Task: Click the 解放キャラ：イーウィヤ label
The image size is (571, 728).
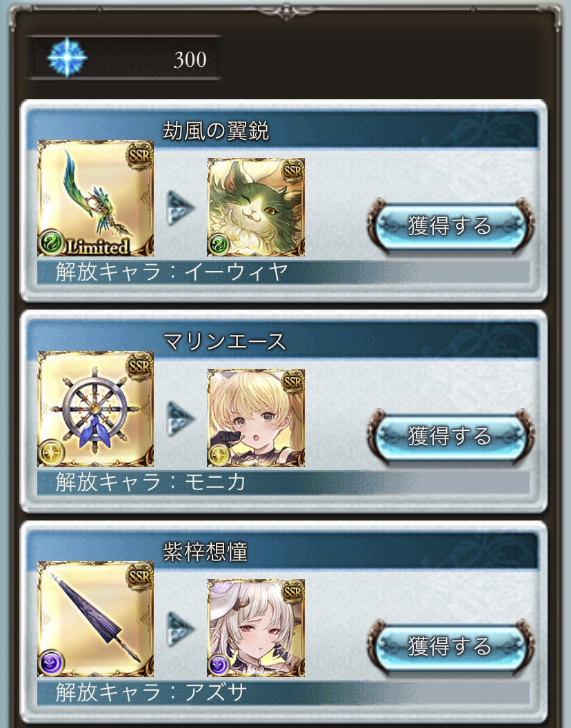Action: point(172,272)
